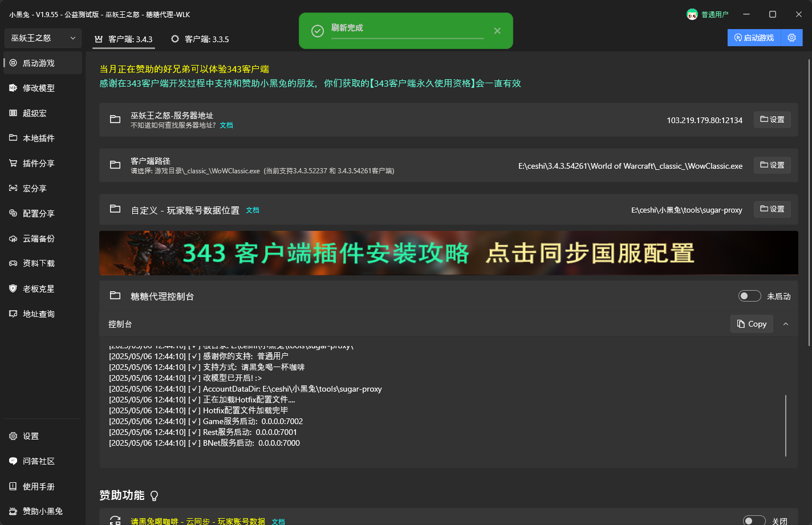Click the Copy button on 控制台
The width and height of the screenshot is (812, 525).
tap(752, 324)
